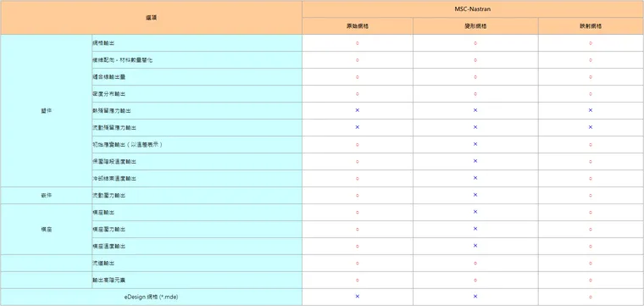Viewport: 644px width, 306px height.
Task: Click the 原始網格 circle mark for 模座壓力輸出
Action: click(x=358, y=230)
